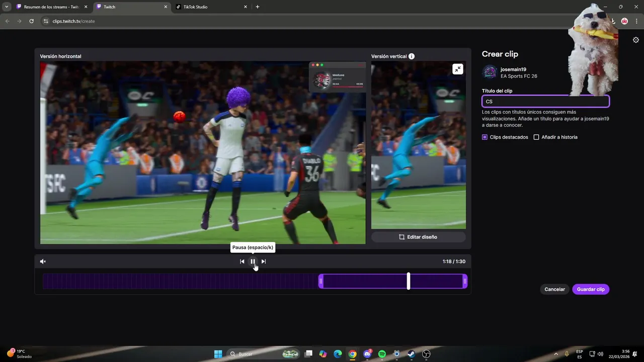Skip to the clip end with next button
The width and height of the screenshot is (644, 362).
[264, 261]
